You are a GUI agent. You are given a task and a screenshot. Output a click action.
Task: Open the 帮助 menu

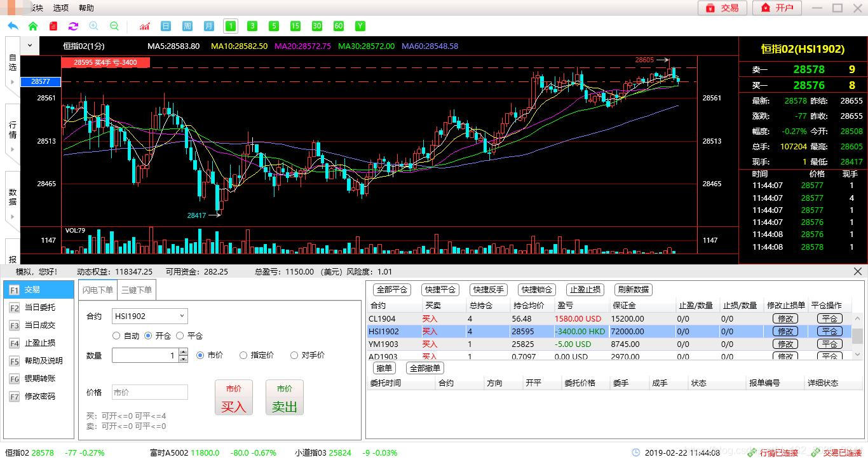tap(86, 8)
